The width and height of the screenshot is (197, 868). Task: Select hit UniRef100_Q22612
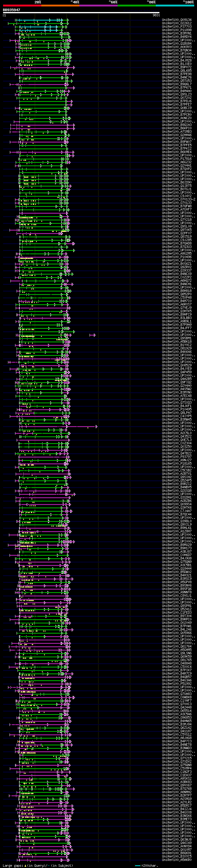(x=177, y=23)
